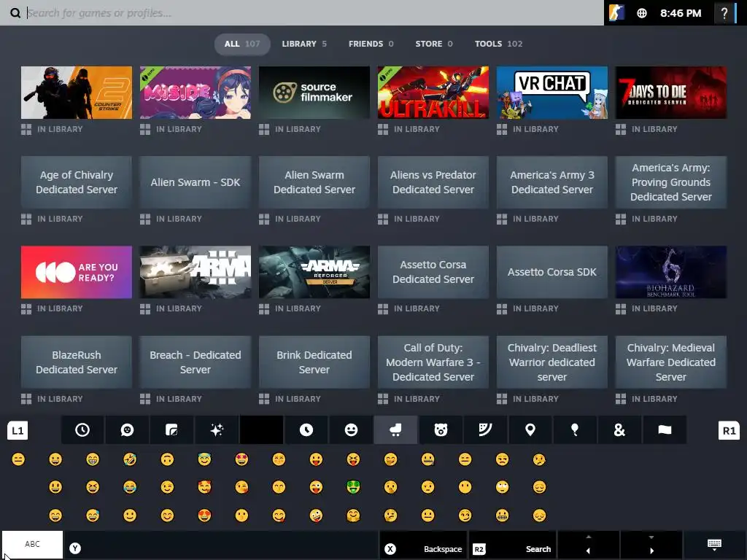Open Breach - Dedicated Server
This screenshot has width=747, height=560.
(x=196, y=362)
